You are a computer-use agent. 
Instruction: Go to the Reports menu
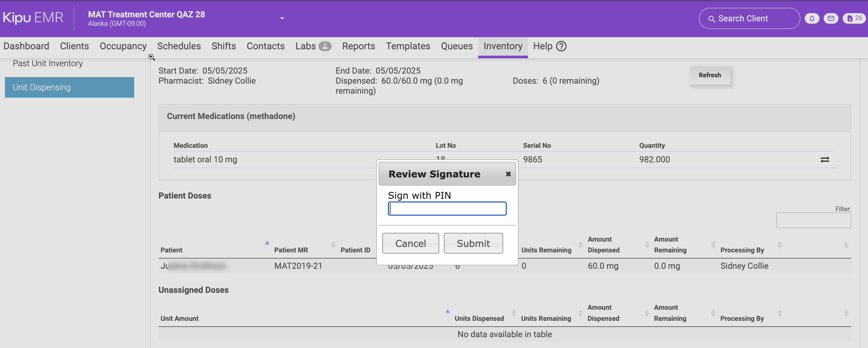[x=358, y=46]
